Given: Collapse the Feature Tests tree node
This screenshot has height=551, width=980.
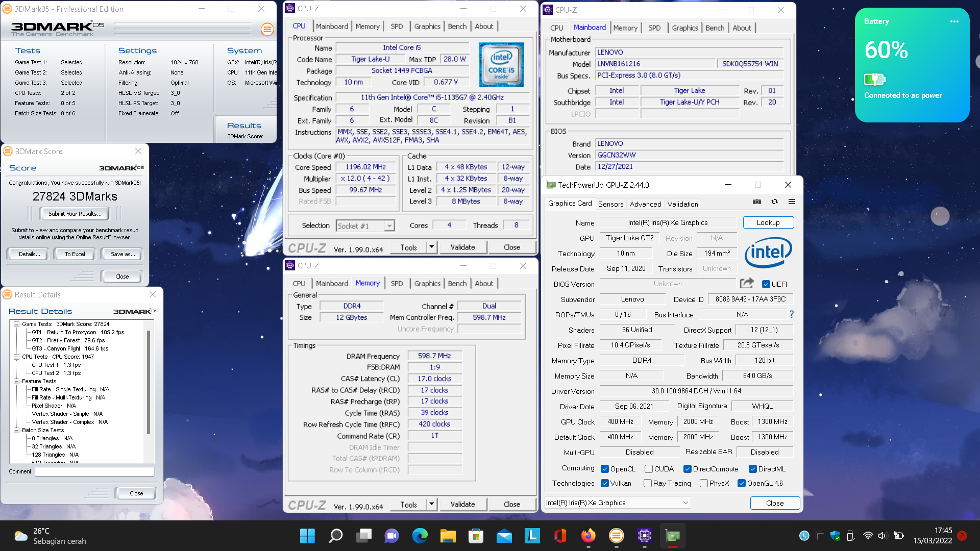Looking at the screenshot, I should pos(16,381).
